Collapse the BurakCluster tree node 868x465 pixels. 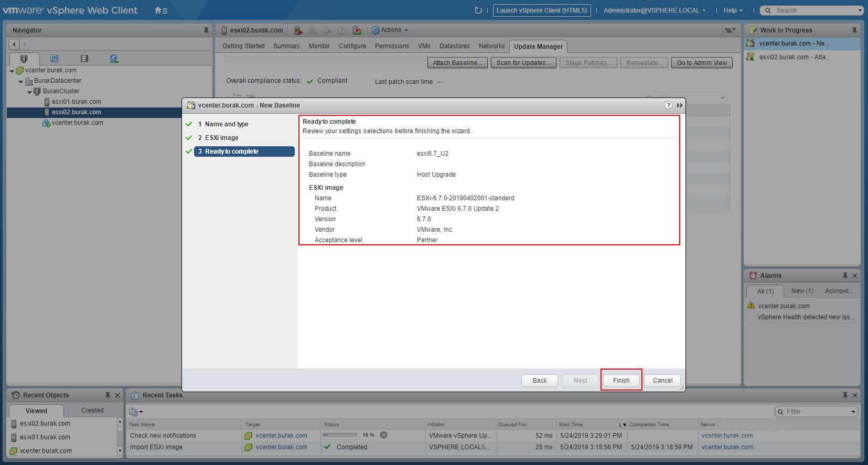29,92
